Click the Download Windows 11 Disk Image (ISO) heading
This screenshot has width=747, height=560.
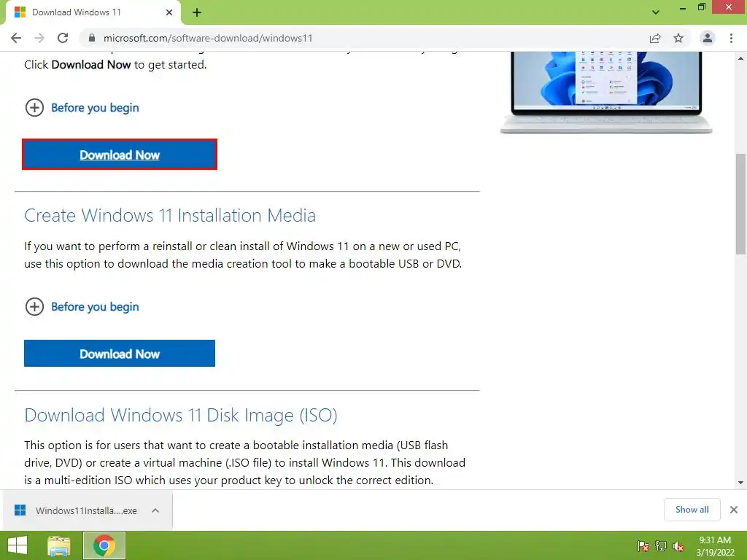click(181, 415)
